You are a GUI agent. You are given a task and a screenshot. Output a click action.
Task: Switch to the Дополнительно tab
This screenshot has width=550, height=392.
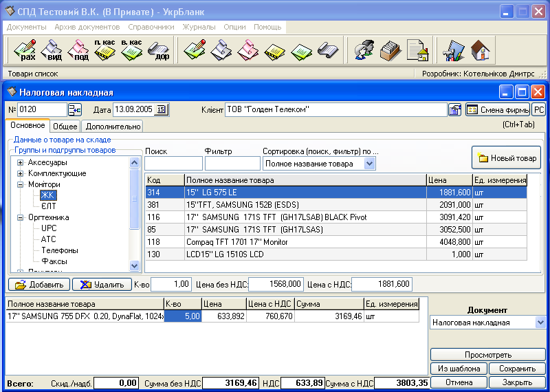tap(112, 126)
